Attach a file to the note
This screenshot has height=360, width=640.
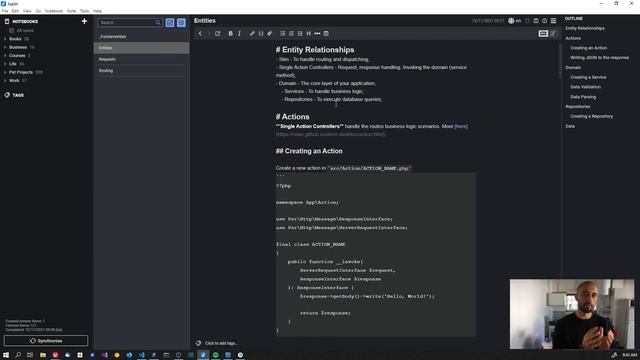[269, 33]
